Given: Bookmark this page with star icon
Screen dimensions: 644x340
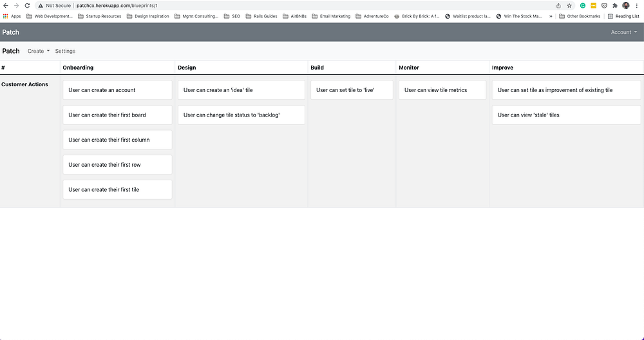Looking at the screenshot, I should (x=569, y=6).
